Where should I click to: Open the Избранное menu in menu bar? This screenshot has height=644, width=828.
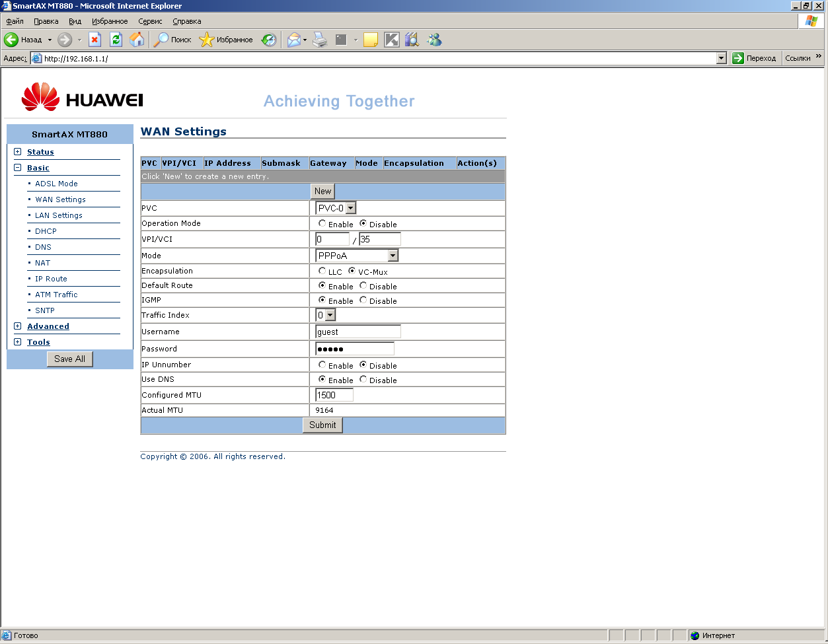tap(110, 21)
